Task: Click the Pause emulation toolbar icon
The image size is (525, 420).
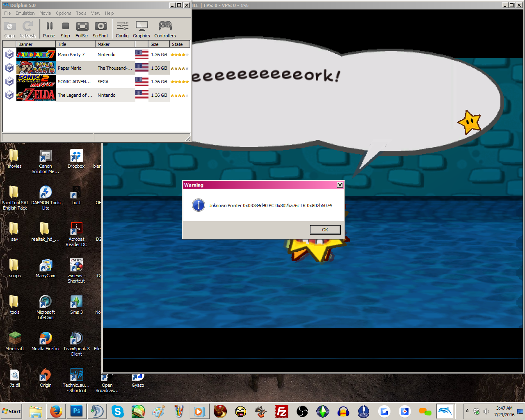Action: tap(49, 30)
